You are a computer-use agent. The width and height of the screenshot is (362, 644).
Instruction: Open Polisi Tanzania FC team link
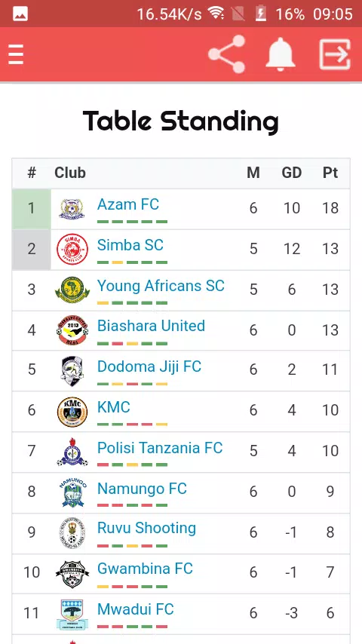[160, 448]
